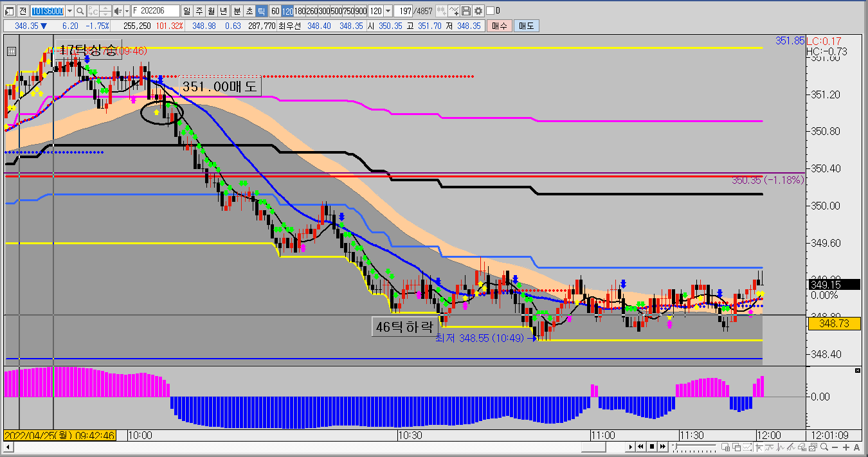This screenshot has width=868, height=457.
Task: Click the stop replay button
Action: point(652,447)
